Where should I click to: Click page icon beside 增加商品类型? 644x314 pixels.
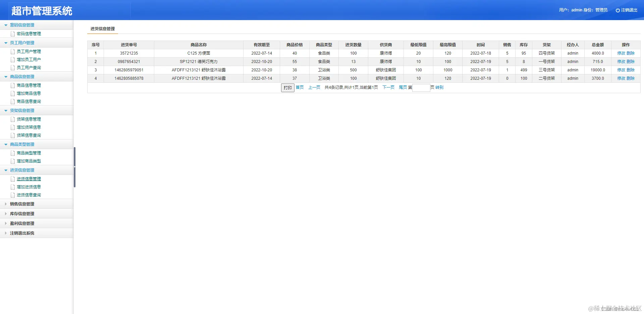[x=13, y=161]
